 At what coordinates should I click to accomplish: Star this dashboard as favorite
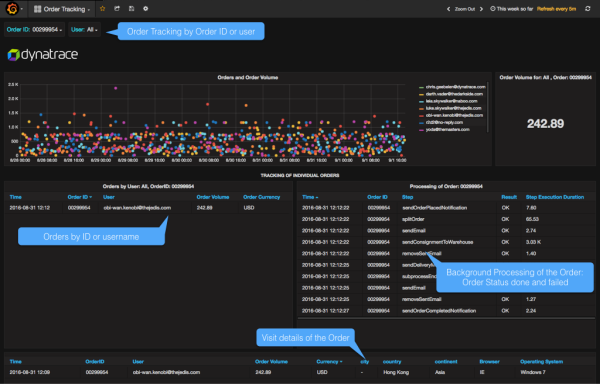[103, 8]
